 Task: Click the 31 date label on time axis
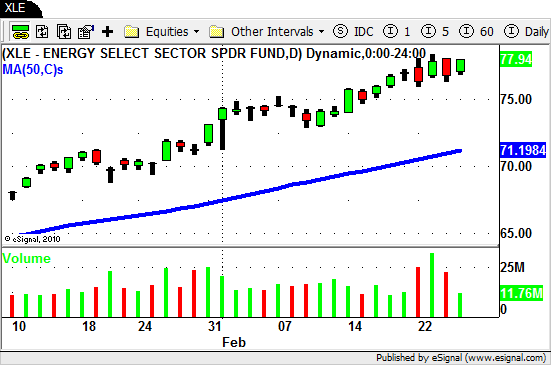(215, 326)
